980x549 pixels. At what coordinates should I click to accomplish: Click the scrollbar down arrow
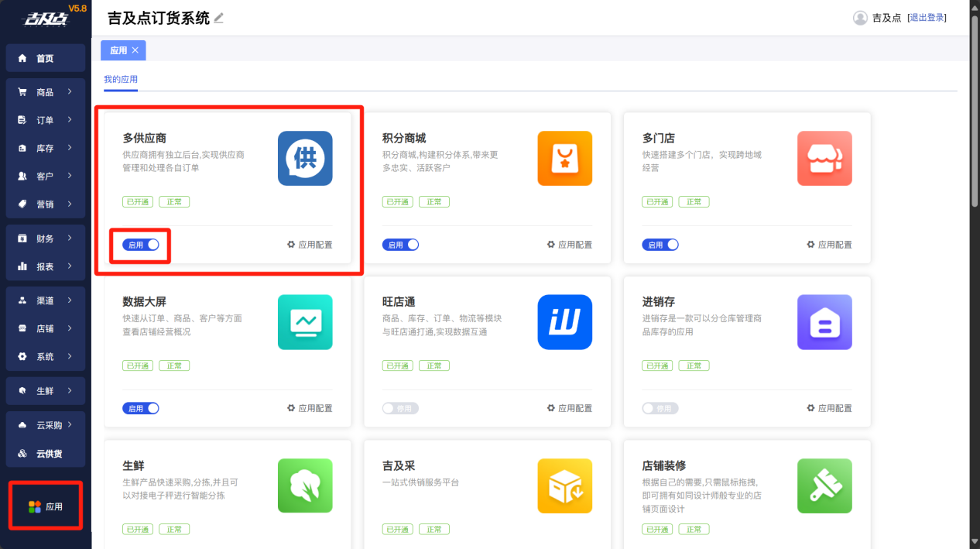(974, 542)
